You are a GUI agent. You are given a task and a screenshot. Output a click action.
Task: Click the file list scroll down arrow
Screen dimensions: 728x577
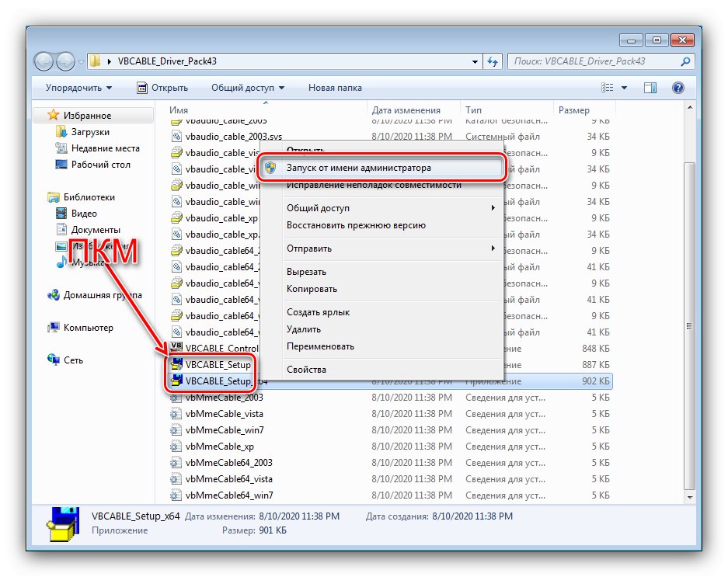tap(689, 497)
